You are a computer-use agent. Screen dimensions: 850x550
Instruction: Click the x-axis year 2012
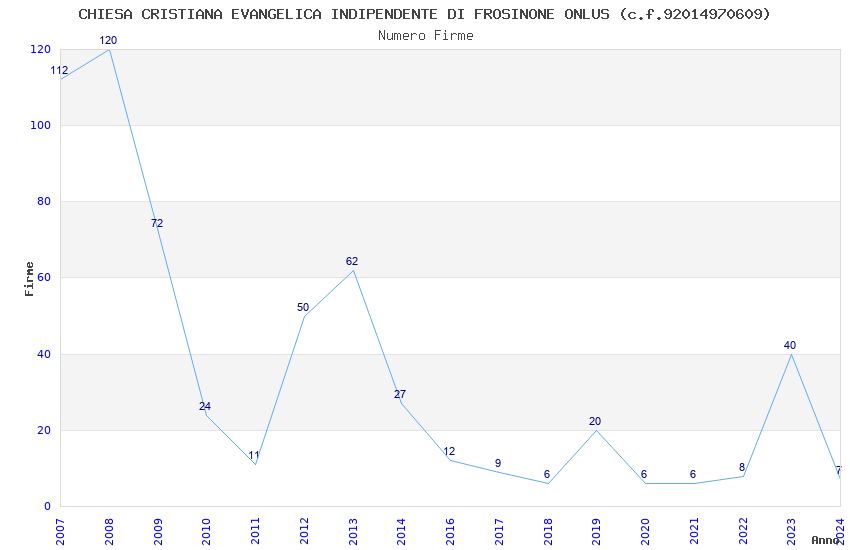pos(304,532)
